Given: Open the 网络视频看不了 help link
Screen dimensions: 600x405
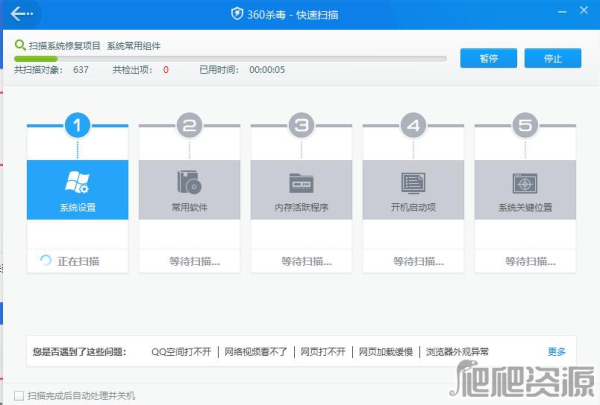Looking at the screenshot, I should (x=256, y=351).
